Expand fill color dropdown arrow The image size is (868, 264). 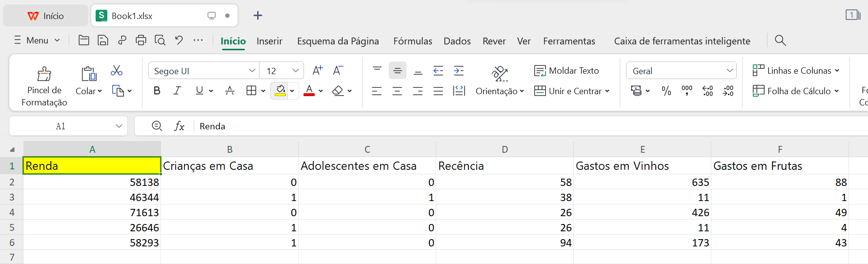292,91
